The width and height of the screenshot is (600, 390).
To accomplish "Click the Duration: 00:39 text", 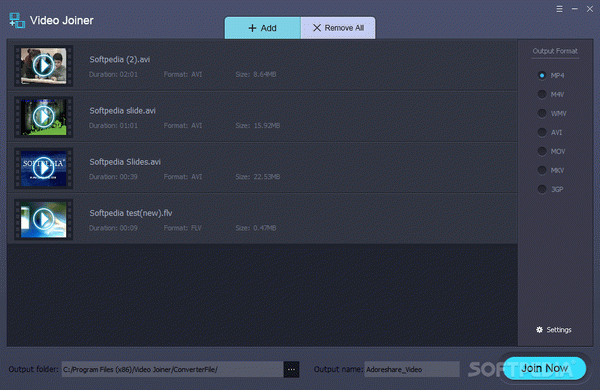I will tap(113, 177).
